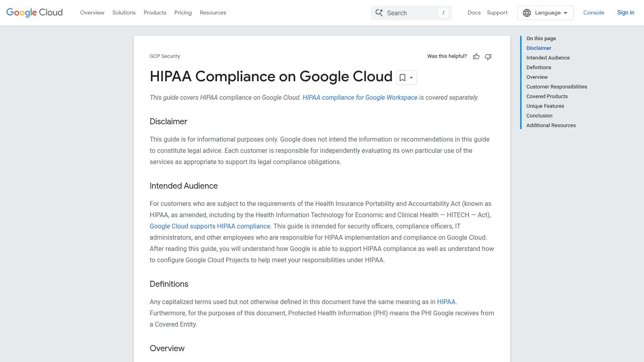Bookmark the HIPAA Compliance page
This screenshot has height=362, width=644.
[x=403, y=77]
